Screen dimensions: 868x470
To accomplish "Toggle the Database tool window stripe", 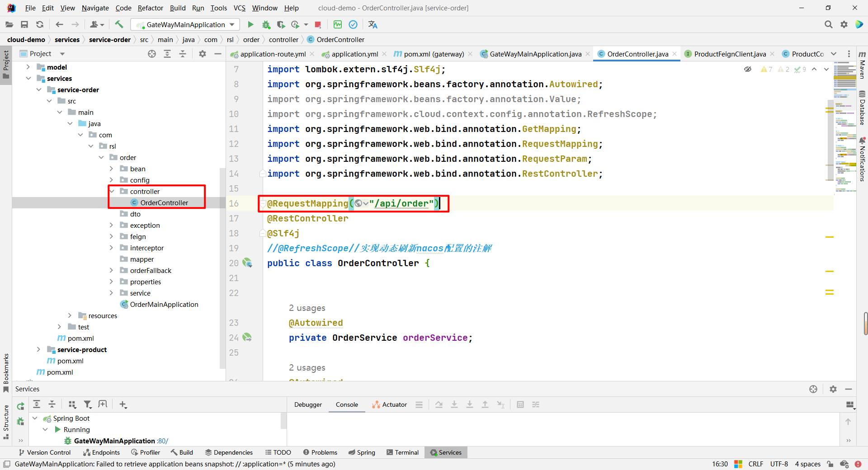I will 862,108.
